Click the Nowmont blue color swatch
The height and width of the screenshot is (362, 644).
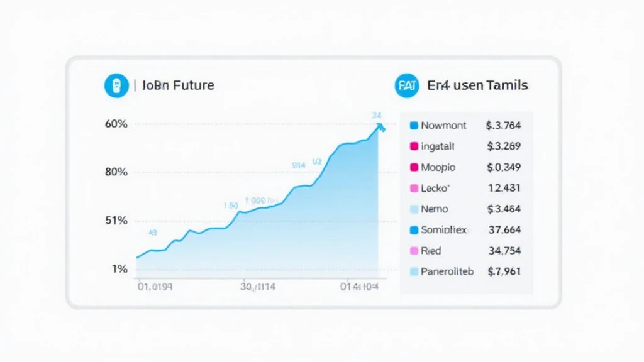pos(414,126)
